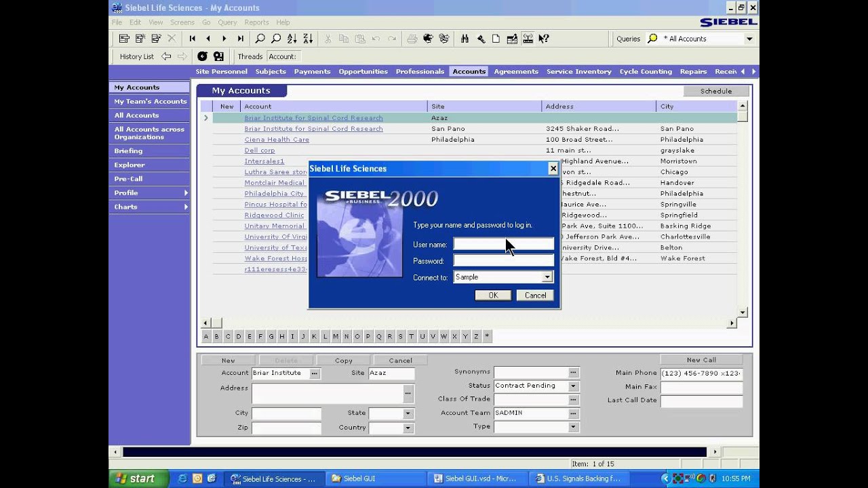Click the Site column header
This screenshot has height=488, width=868.
[x=484, y=106]
